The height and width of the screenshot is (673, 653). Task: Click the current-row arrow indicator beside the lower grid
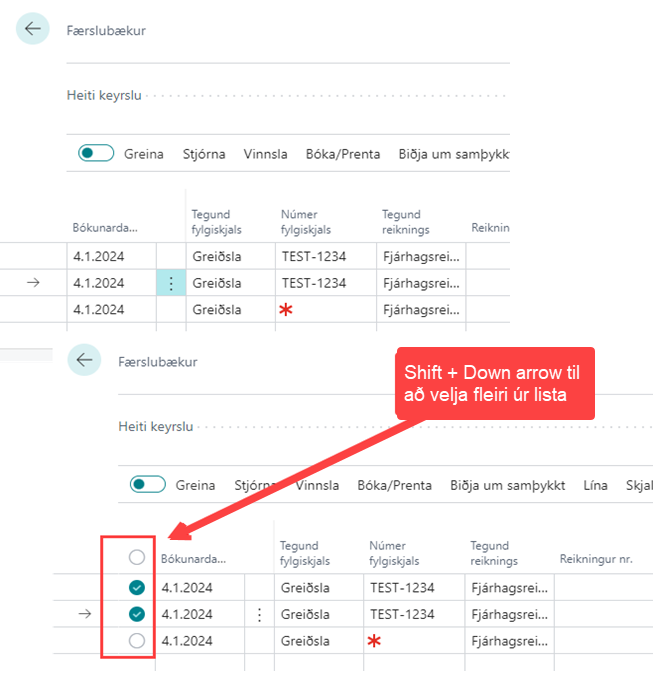coord(86,615)
